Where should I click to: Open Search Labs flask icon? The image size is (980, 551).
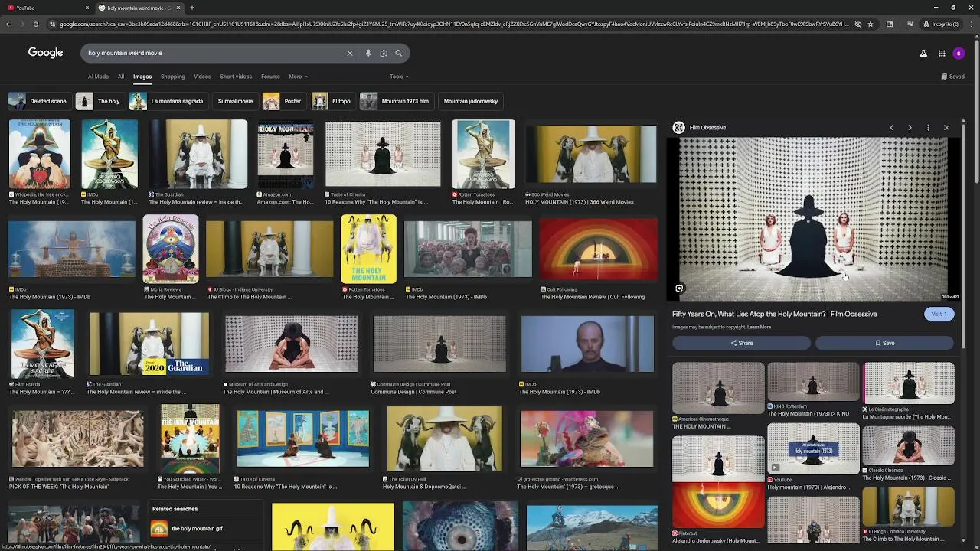click(x=923, y=54)
